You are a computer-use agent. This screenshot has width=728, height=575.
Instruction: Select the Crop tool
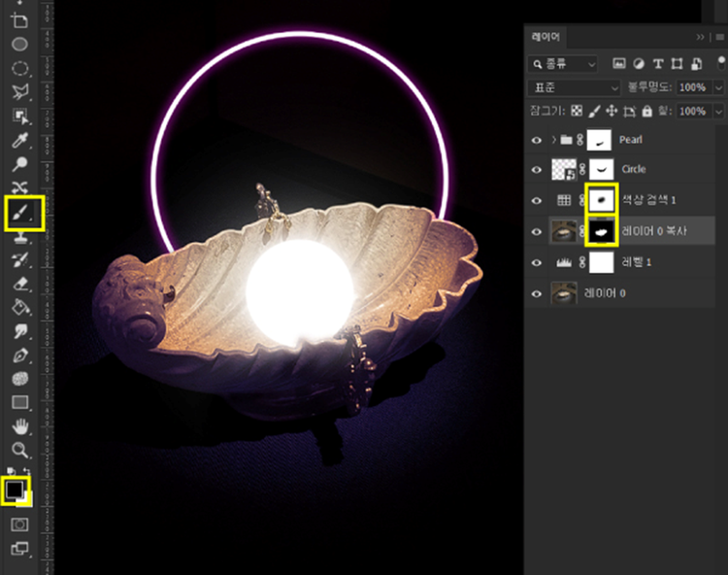[19, 20]
